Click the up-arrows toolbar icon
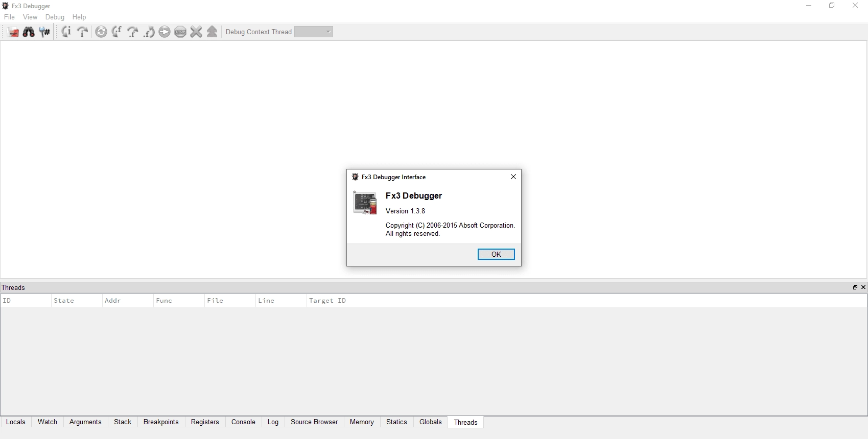 click(x=212, y=32)
